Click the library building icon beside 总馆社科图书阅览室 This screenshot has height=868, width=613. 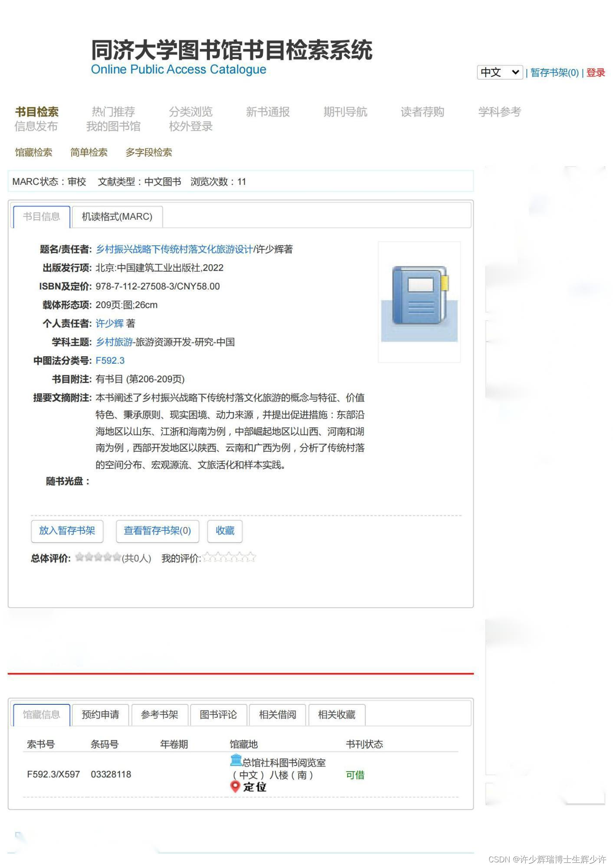(236, 760)
